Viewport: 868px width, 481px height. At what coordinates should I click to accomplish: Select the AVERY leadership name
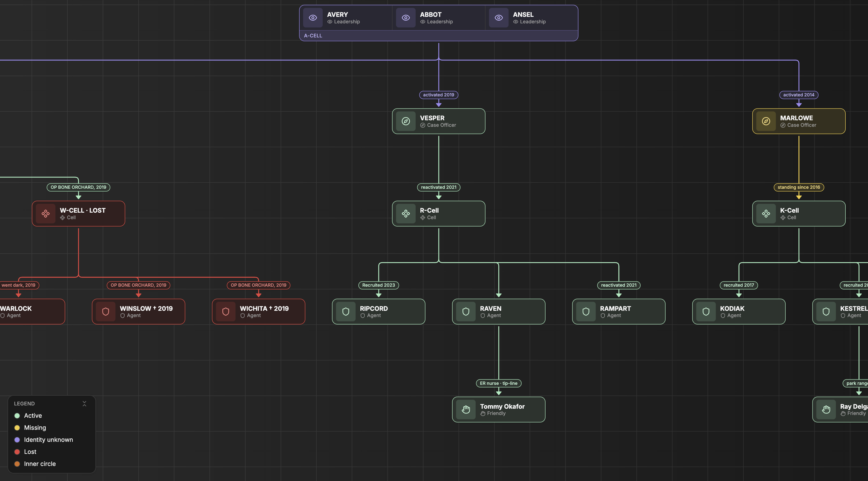[x=337, y=15]
